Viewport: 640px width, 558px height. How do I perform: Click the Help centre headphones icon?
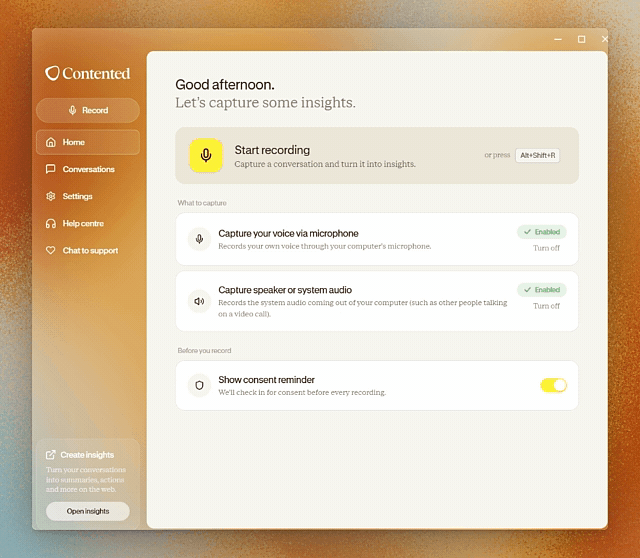[51, 223]
